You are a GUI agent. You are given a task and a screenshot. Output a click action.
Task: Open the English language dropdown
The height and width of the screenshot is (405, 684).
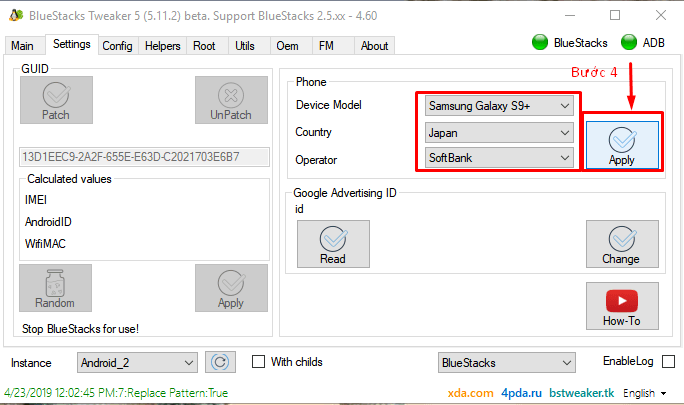(x=644, y=393)
